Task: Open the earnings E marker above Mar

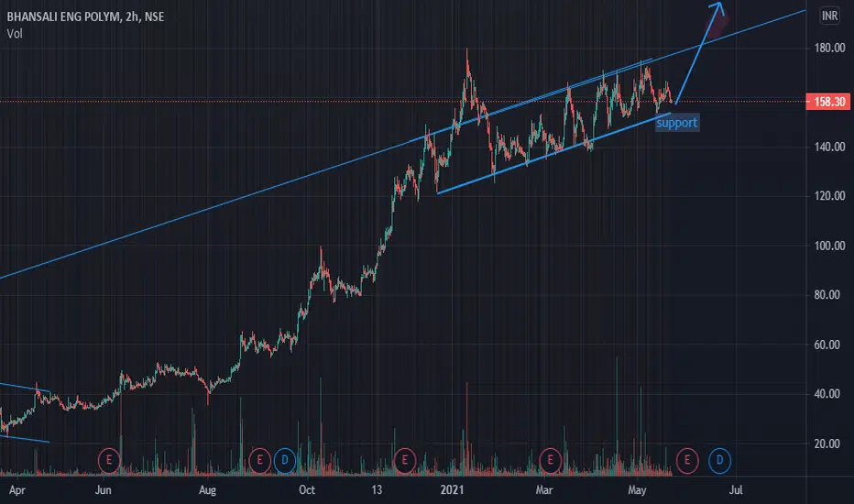Action: (x=550, y=460)
